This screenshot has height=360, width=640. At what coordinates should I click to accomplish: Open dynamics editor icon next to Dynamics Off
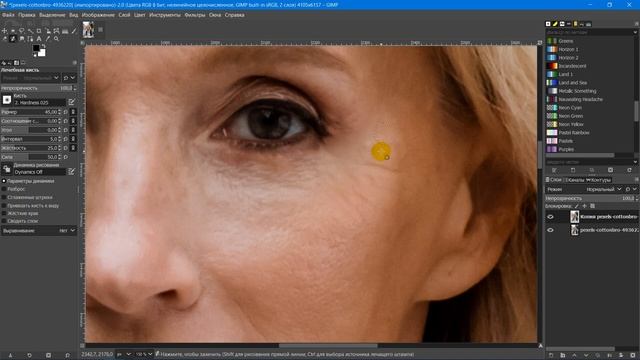[71, 172]
